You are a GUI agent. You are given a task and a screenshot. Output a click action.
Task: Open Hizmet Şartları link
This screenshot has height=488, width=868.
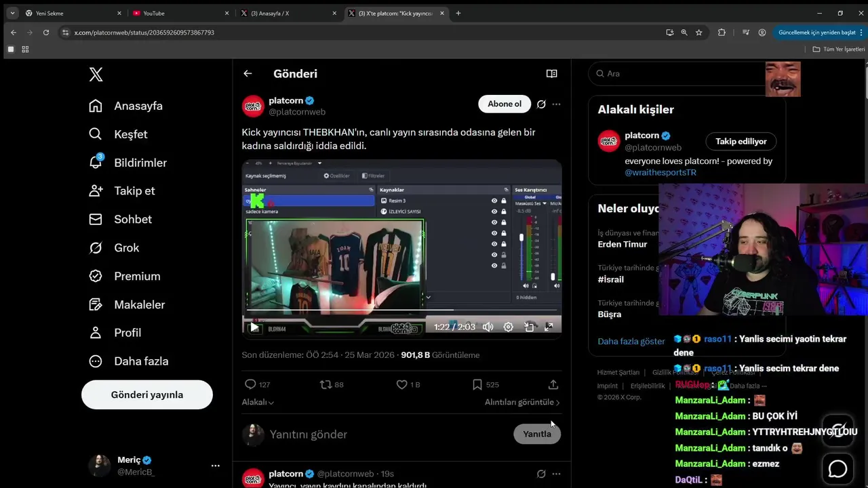pos(618,372)
